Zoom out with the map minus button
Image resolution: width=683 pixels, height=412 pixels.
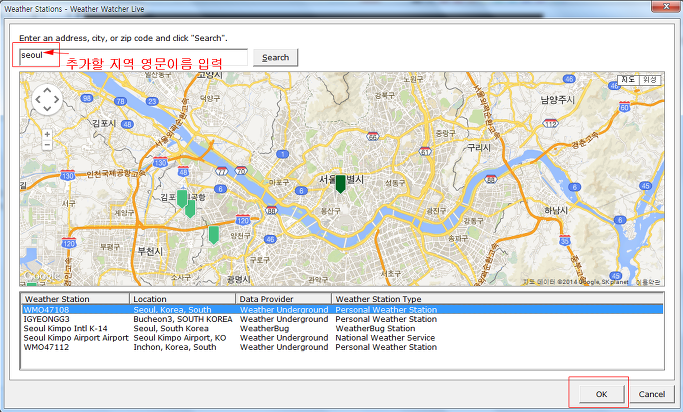47,145
